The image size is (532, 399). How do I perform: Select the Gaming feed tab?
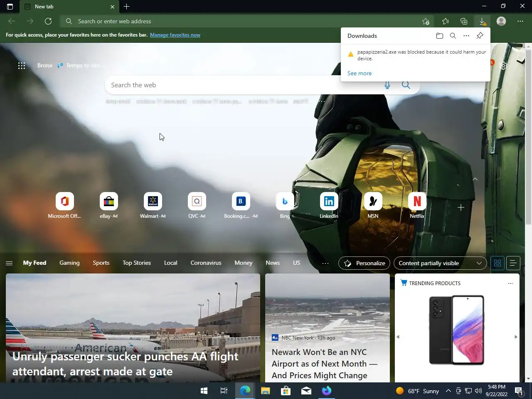click(69, 263)
